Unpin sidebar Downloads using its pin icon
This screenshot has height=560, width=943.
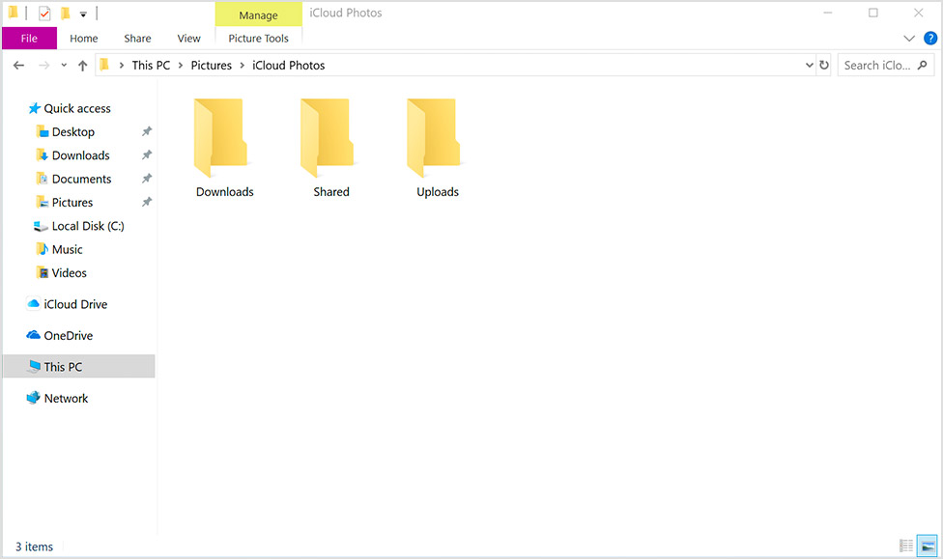tap(147, 155)
